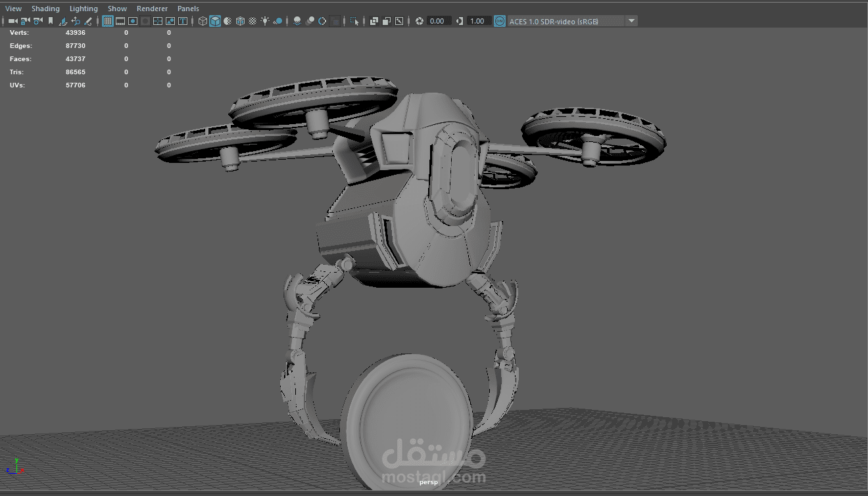The width and height of the screenshot is (868, 496).
Task: Toggle the viewport Grid display
Action: pos(108,21)
